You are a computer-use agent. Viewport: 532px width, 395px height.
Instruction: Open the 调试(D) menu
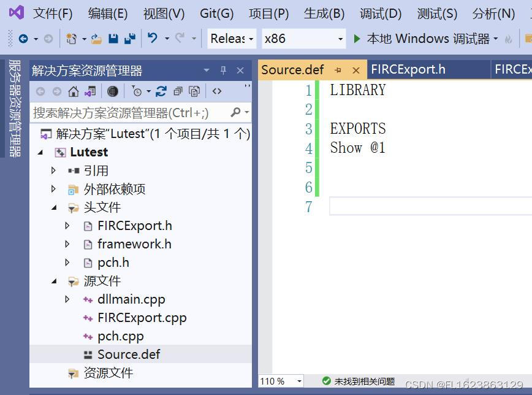click(380, 13)
